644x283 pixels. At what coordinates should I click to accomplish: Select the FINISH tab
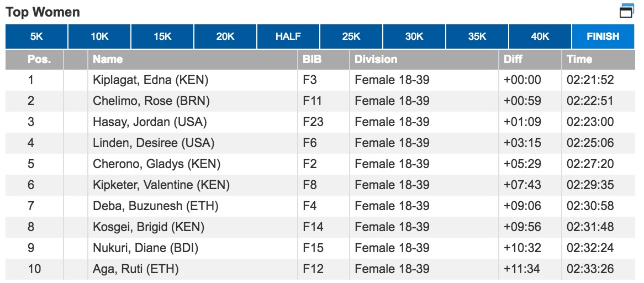click(x=603, y=37)
